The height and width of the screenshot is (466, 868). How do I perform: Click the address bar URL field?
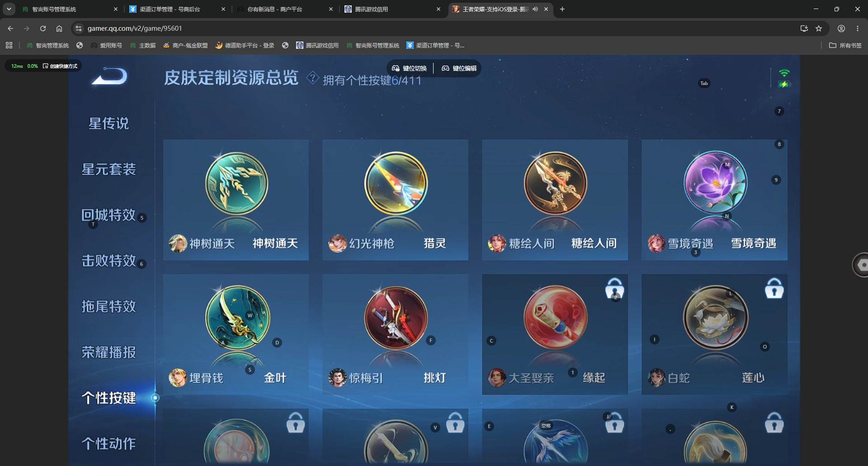(x=434, y=28)
